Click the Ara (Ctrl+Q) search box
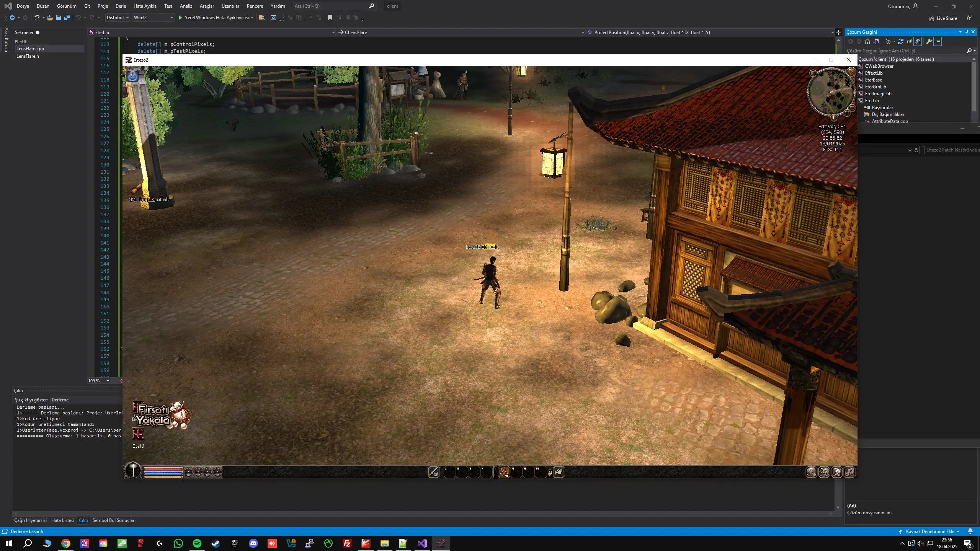Image resolution: width=980 pixels, height=551 pixels. 334,6
